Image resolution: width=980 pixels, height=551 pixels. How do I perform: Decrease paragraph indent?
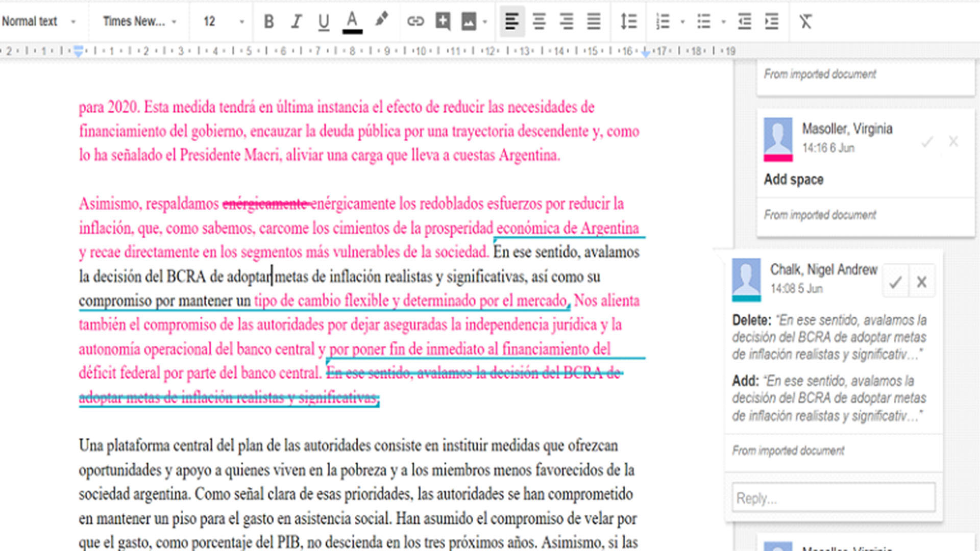pyautogui.click(x=745, y=21)
